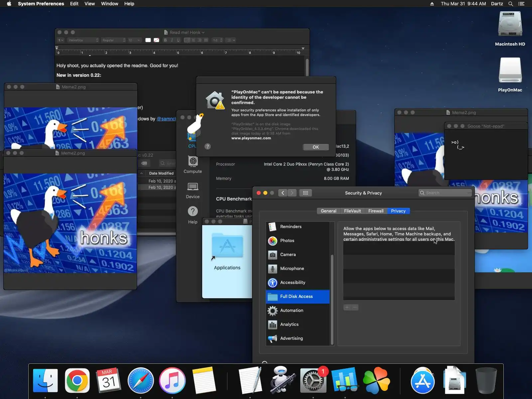Pick the text color swatch in Read me
The height and width of the screenshot is (399, 532).
[148, 40]
